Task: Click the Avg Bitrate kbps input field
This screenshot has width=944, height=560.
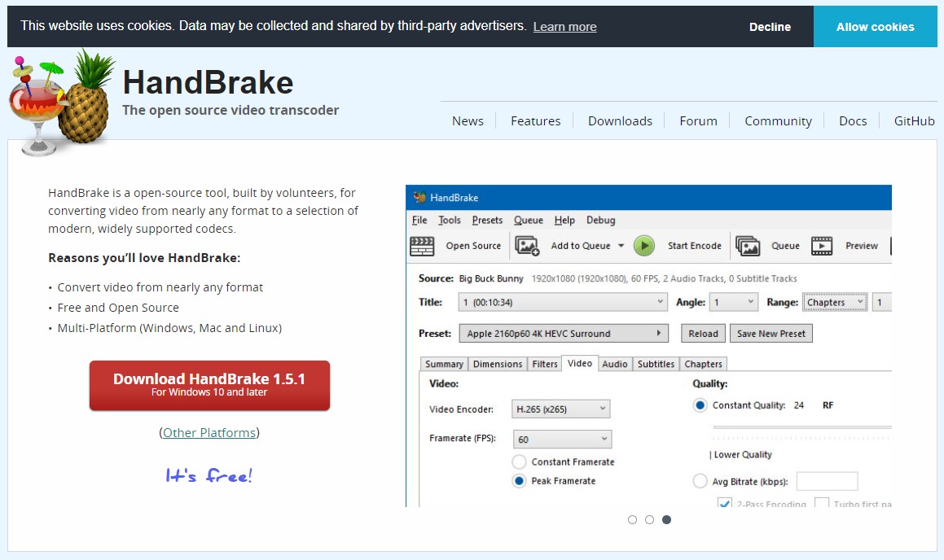Action: (828, 481)
